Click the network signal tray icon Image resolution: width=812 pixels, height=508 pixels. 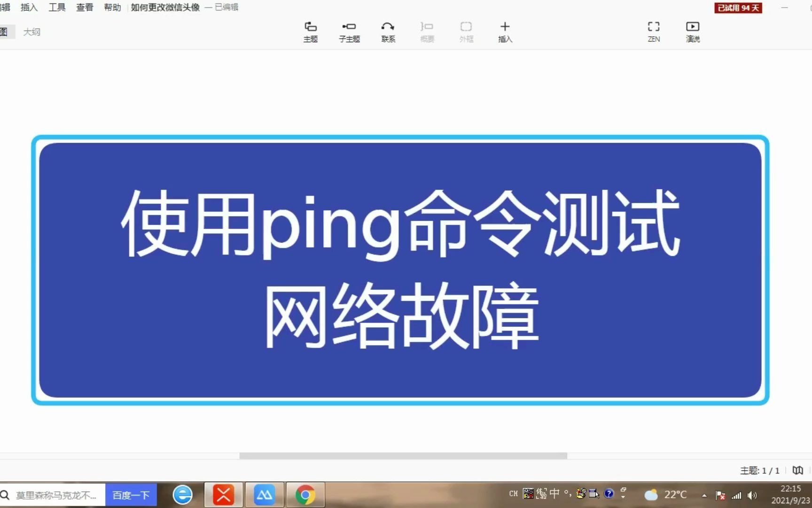[x=736, y=495]
